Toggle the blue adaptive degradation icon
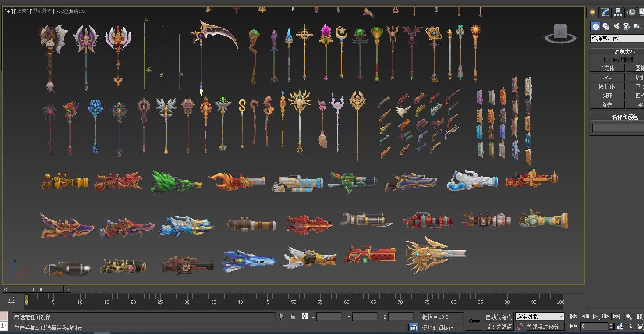 point(414,327)
